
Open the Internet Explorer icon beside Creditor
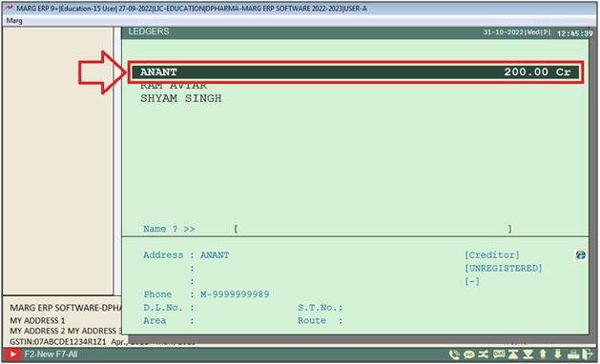pyautogui.click(x=580, y=254)
